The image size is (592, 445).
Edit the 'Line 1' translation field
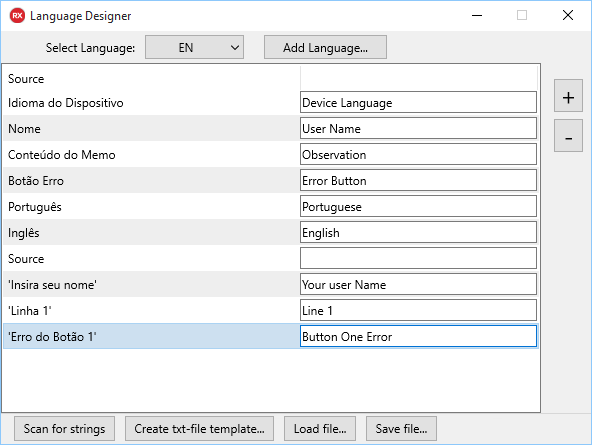(418, 311)
